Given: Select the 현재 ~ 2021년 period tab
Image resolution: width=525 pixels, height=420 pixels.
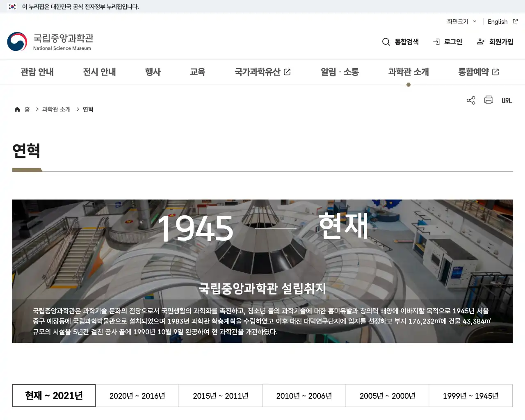Looking at the screenshot, I should pos(54,395).
